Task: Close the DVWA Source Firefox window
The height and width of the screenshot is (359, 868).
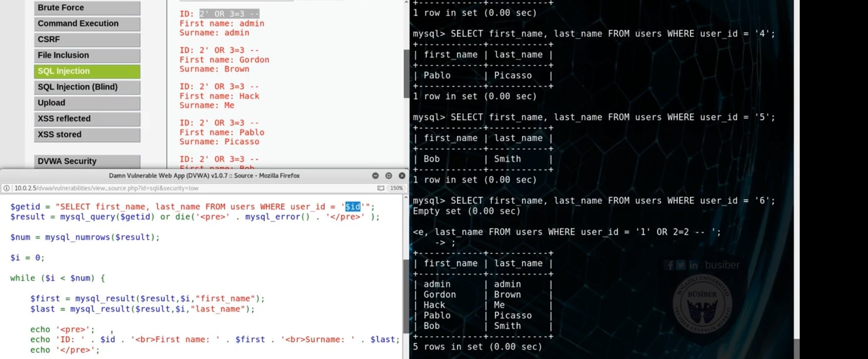Action: [x=402, y=176]
